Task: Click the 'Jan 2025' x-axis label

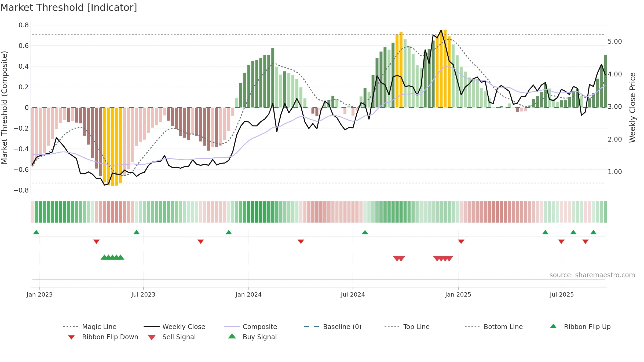Action: (458, 295)
